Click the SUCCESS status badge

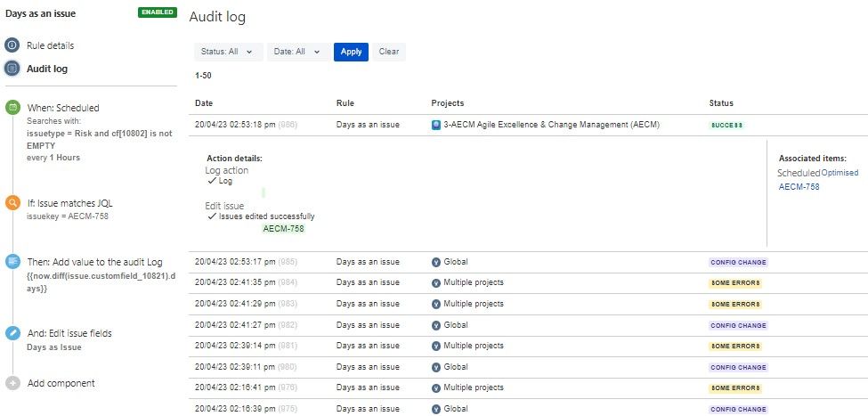coord(726,126)
